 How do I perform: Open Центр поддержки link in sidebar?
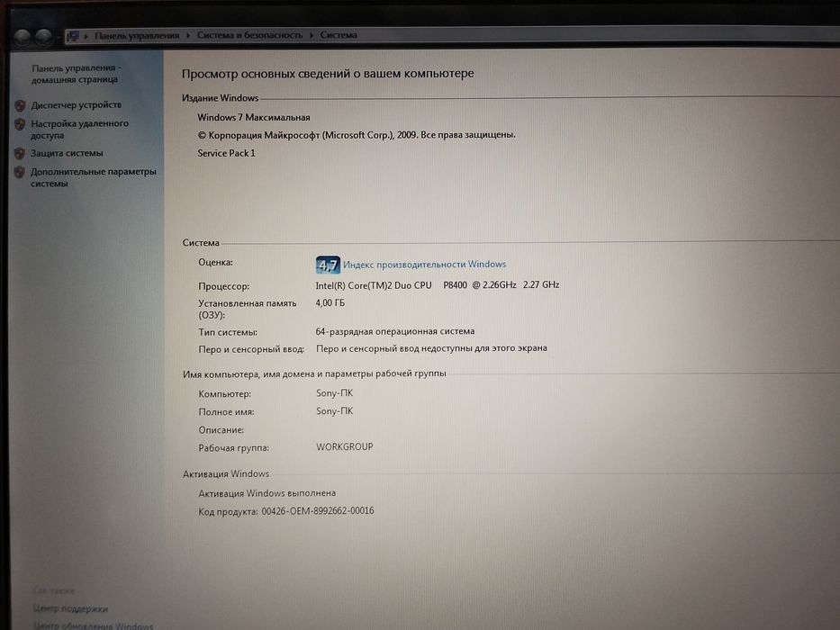(70, 608)
